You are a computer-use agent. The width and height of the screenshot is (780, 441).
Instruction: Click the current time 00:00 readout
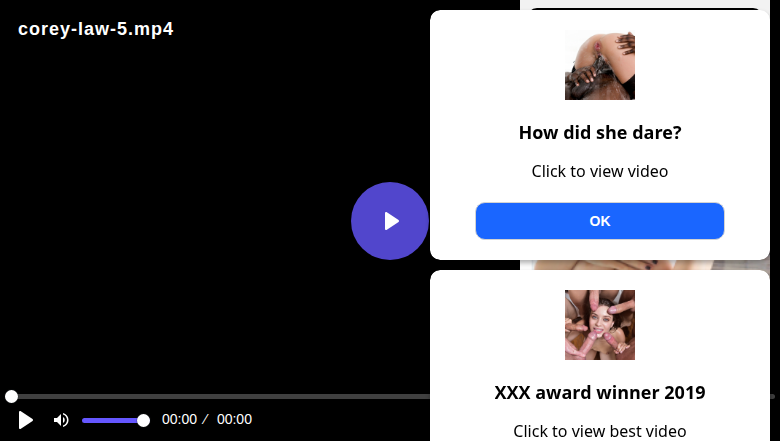(x=179, y=419)
